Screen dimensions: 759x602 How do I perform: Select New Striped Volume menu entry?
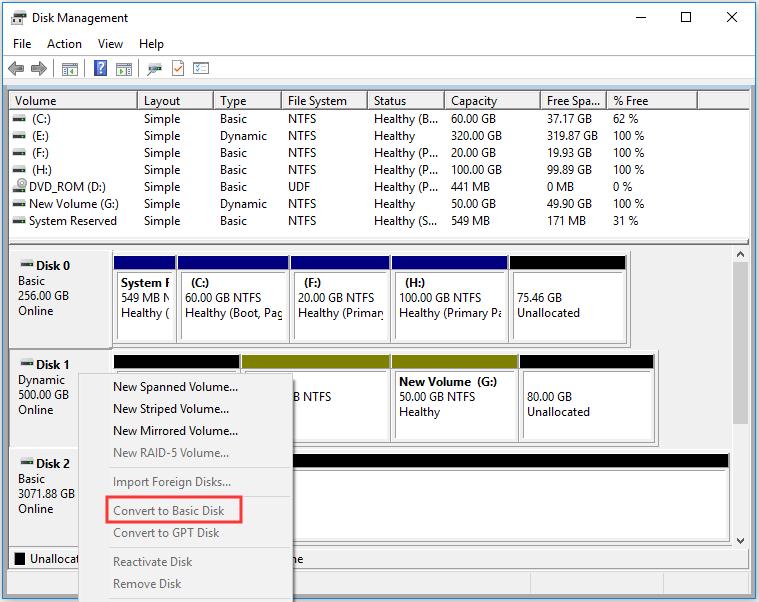point(171,409)
